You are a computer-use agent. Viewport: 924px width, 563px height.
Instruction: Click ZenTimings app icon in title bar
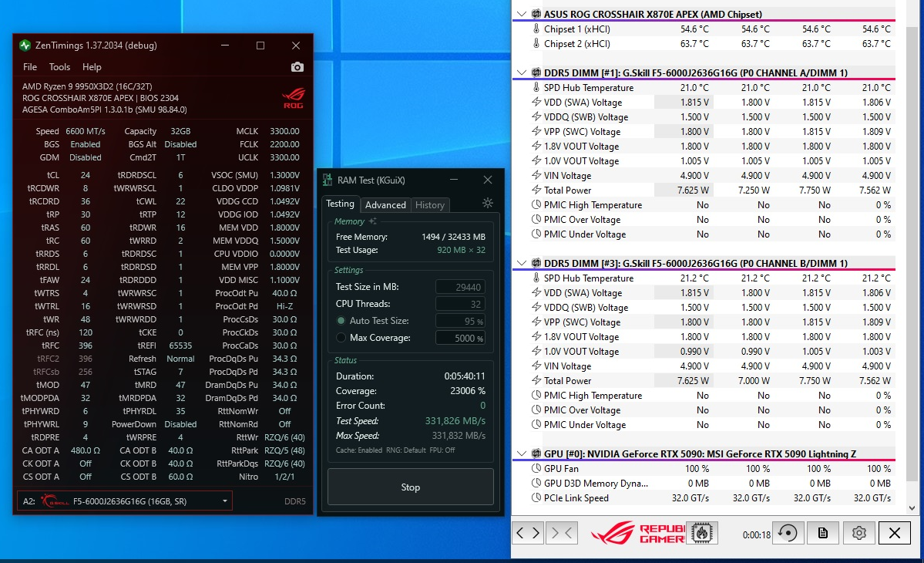coord(25,46)
